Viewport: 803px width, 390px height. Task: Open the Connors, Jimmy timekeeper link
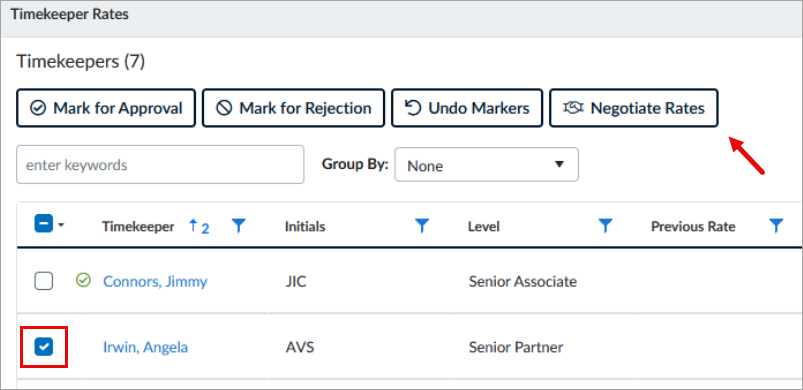pyautogui.click(x=155, y=281)
